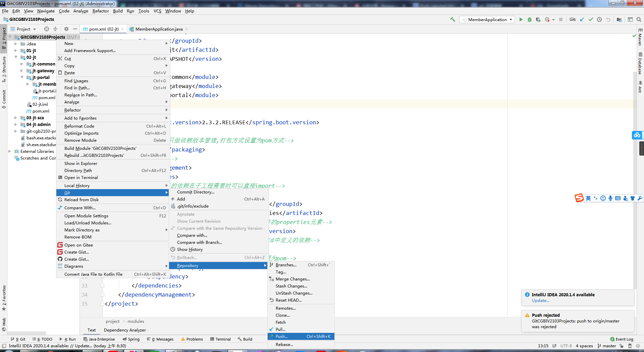Viewport: 644px width, 352px height.
Task: Choose Push... in the Repository submenu
Action: click(301, 336)
